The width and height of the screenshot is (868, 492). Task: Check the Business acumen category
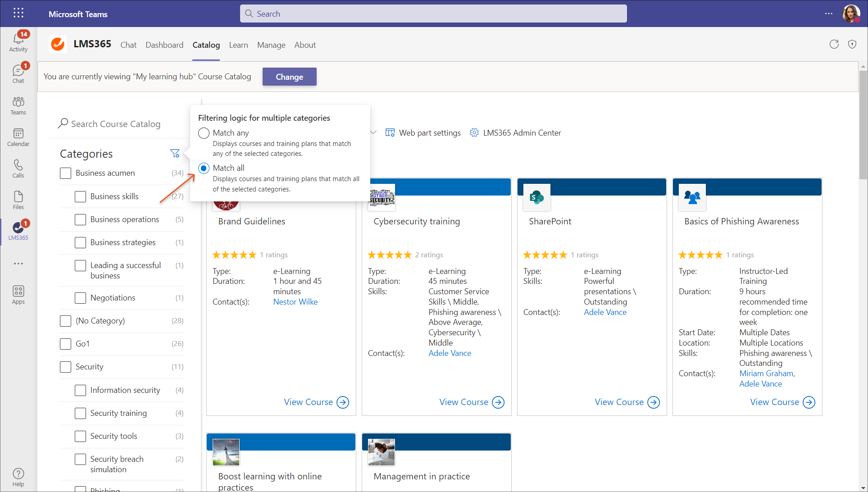point(66,173)
